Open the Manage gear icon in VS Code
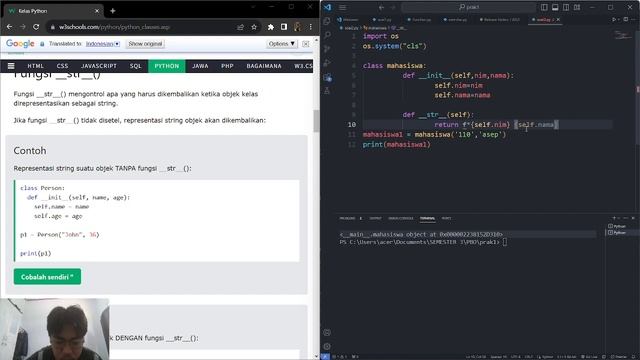This screenshot has height=360, width=640. point(327,346)
